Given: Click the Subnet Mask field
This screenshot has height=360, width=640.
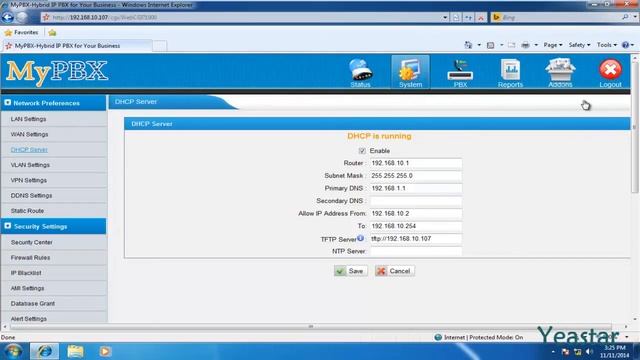Looking at the screenshot, I should coord(416,176).
